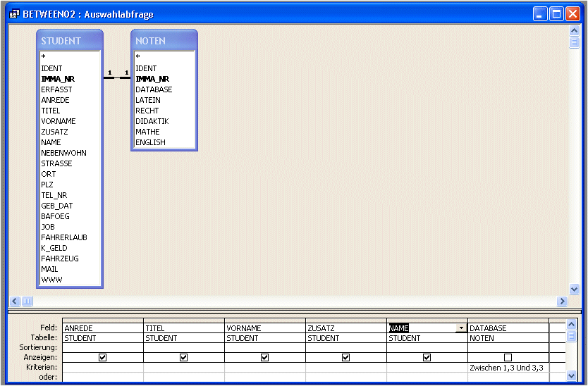Click NOTEN cell in Tabelle row
Viewport: 588px width, 386px height.
(508, 338)
